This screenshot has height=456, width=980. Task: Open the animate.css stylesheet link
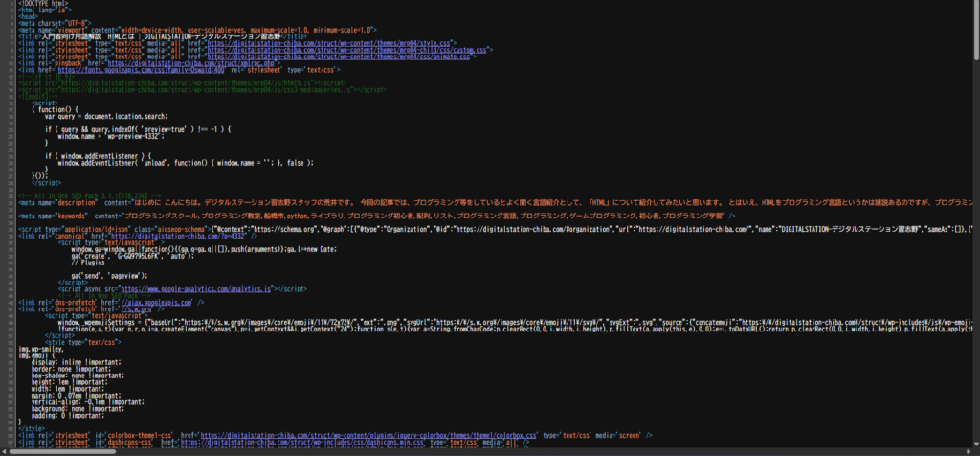click(x=339, y=57)
